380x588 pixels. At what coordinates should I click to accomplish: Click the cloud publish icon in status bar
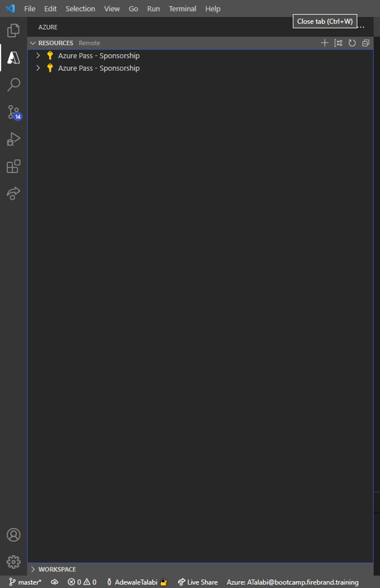pos(54,582)
